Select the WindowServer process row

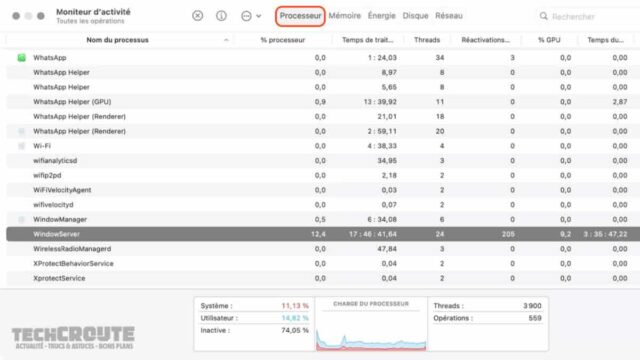point(323,234)
